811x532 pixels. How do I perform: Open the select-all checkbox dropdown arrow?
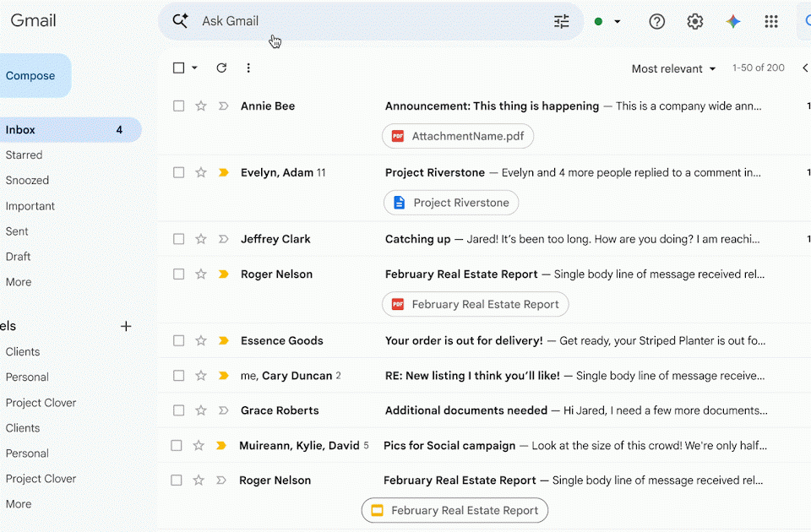tap(195, 68)
